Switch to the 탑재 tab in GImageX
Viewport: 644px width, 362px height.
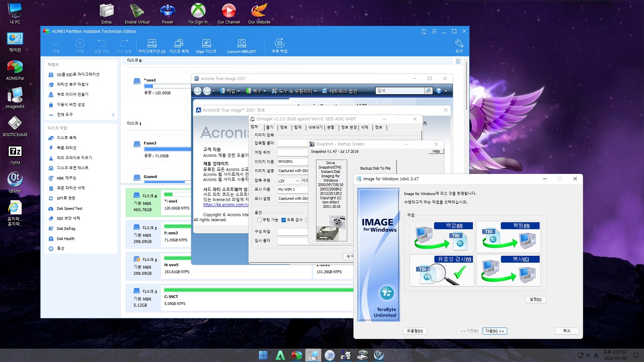298,127
